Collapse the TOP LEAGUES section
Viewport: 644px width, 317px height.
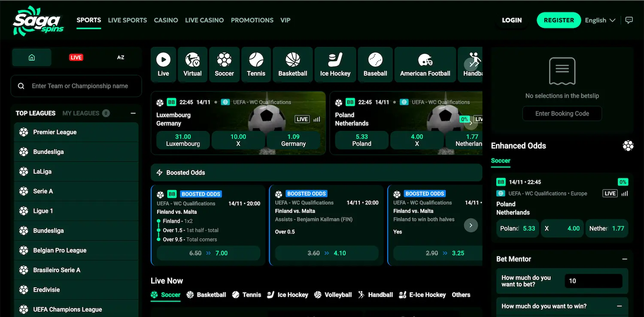(x=133, y=113)
